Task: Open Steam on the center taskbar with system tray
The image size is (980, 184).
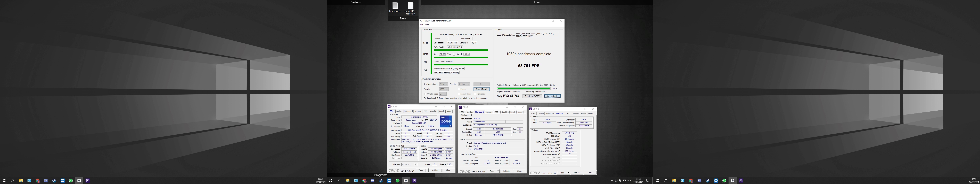Action: (381, 181)
